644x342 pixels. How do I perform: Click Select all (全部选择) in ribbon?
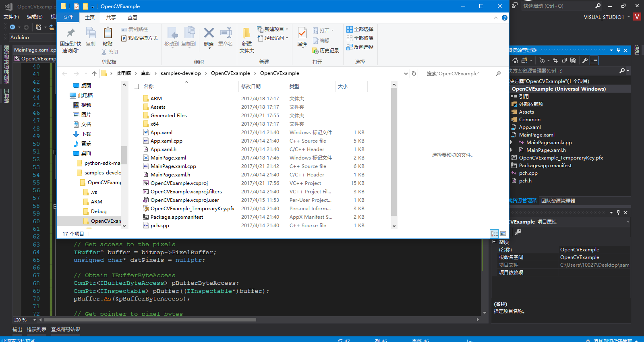coord(360,29)
